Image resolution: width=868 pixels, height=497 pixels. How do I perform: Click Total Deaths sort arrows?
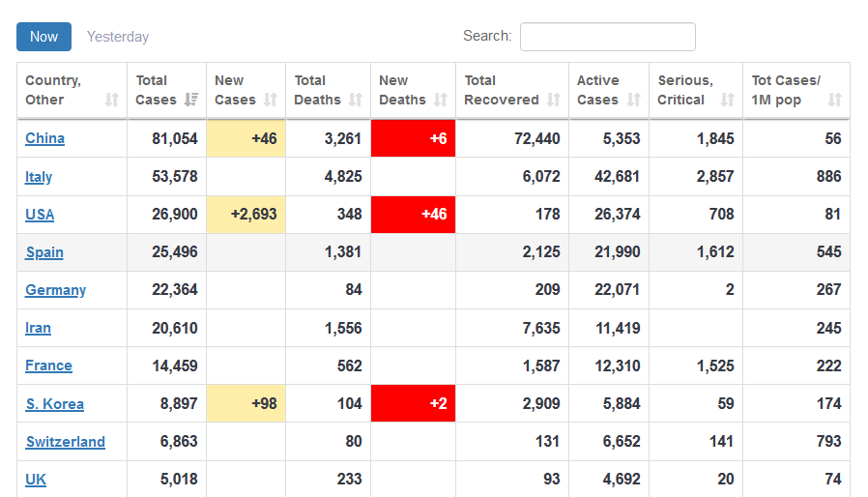point(356,100)
